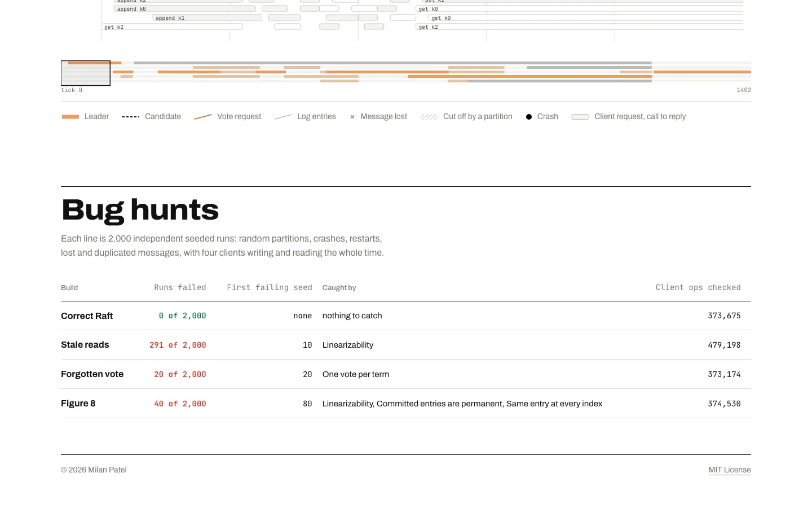Click 'One vote per term' cell
This screenshot has height=508, width=812.
[x=356, y=374]
